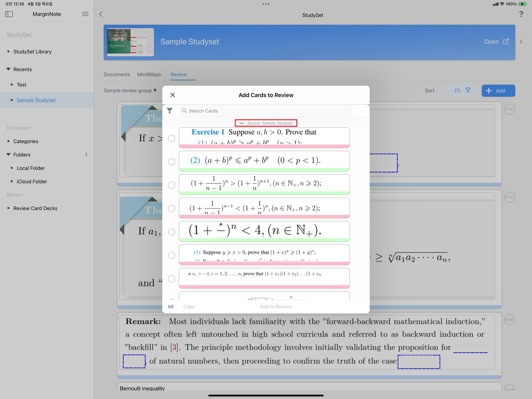
Task: Click the battery status icon
Action: pos(522,4)
